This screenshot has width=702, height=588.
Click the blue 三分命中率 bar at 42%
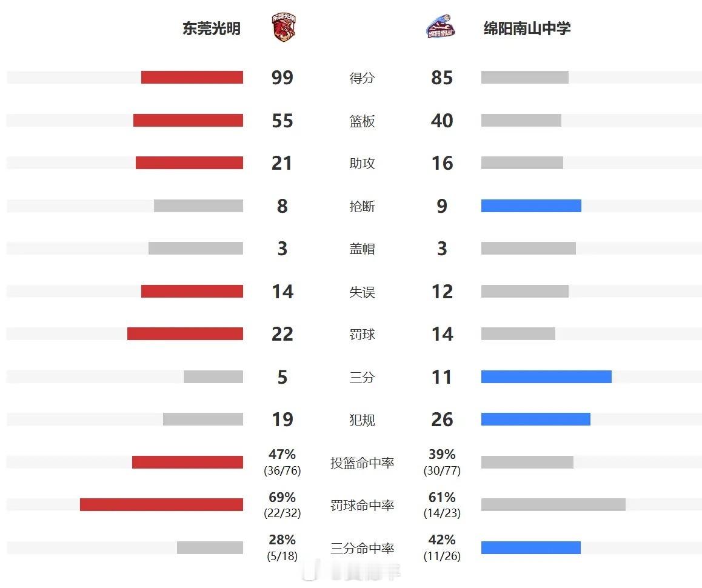click(531, 547)
